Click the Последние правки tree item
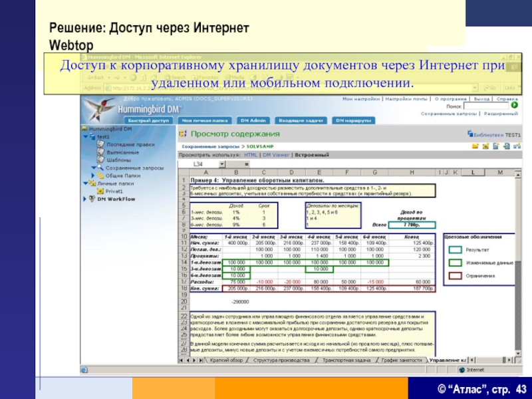This screenshot has width=532, height=399. click(x=130, y=144)
